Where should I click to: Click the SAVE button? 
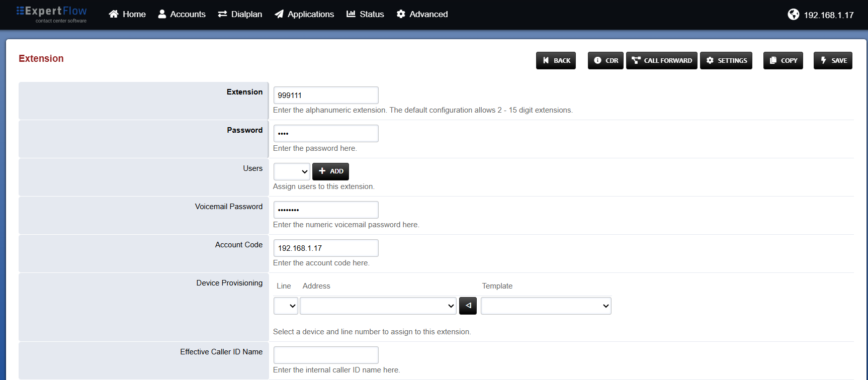tap(833, 60)
